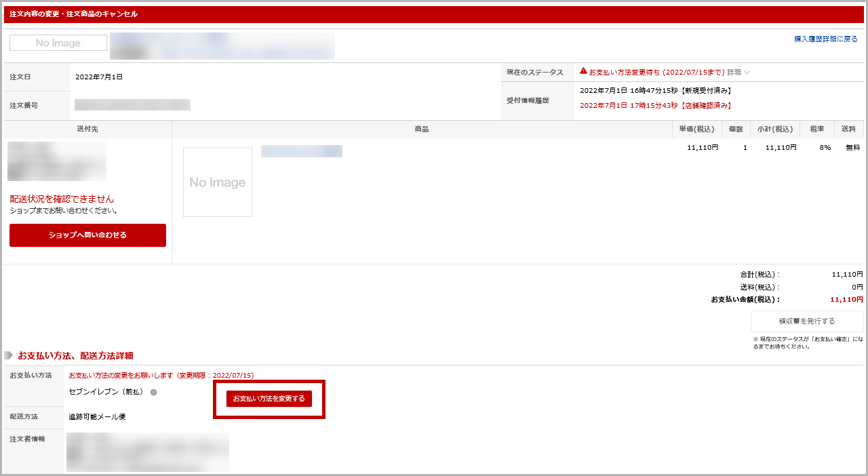Open the product No Image thumbnail

[x=218, y=182]
